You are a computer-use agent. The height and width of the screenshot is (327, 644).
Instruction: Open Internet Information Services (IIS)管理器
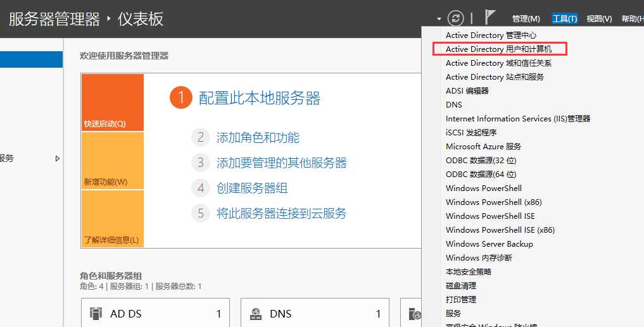[x=518, y=119]
